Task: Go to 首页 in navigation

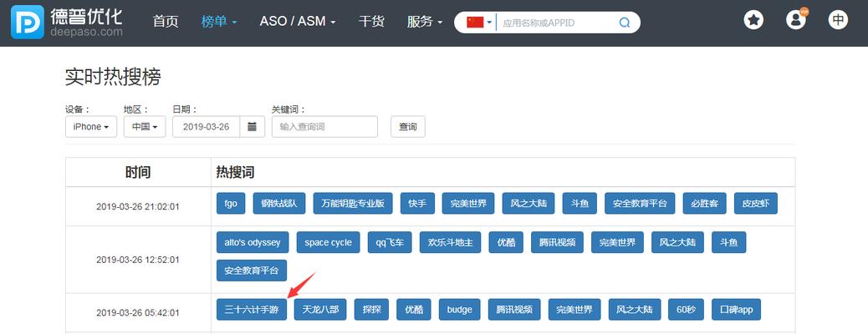Action: pos(166,22)
